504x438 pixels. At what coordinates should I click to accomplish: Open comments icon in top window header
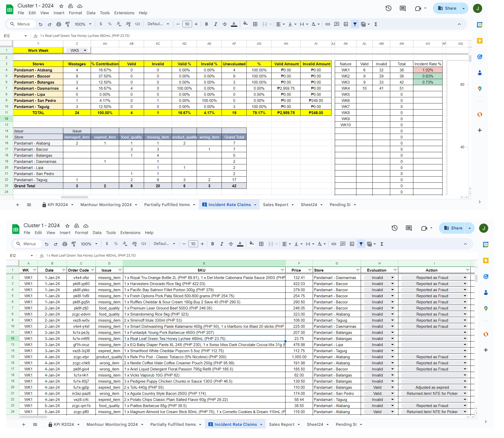point(403,8)
